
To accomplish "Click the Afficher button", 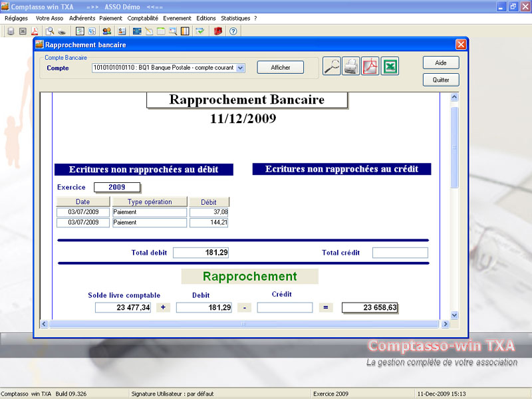I will tap(280, 68).
